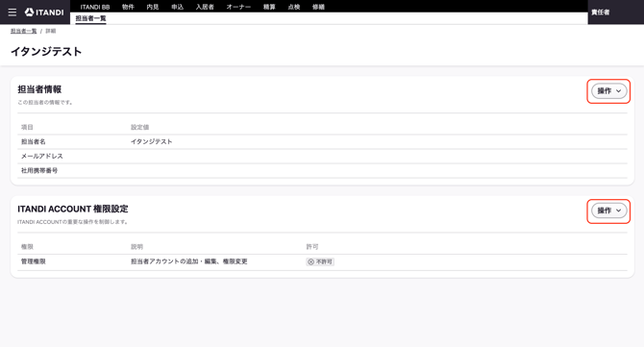Click the 不許可 permission badge
Screen dimensions: 644x347
[320, 261]
